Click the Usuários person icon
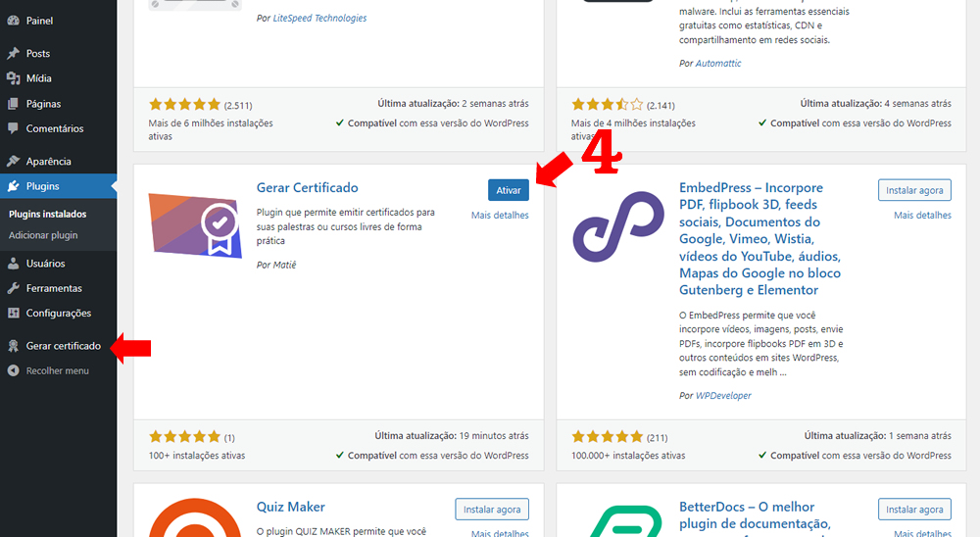 point(13,264)
